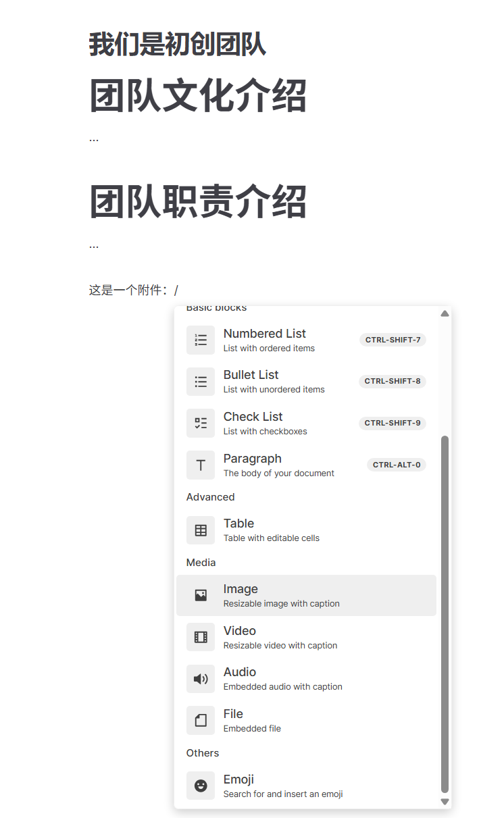The width and height of the screenshot is (504, 818).
Task: Click the Media section label
Action: [x=201, y=563]
